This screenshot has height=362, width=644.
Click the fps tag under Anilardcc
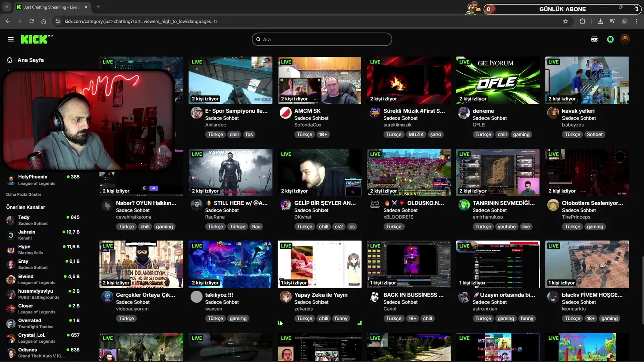[249, 134]
